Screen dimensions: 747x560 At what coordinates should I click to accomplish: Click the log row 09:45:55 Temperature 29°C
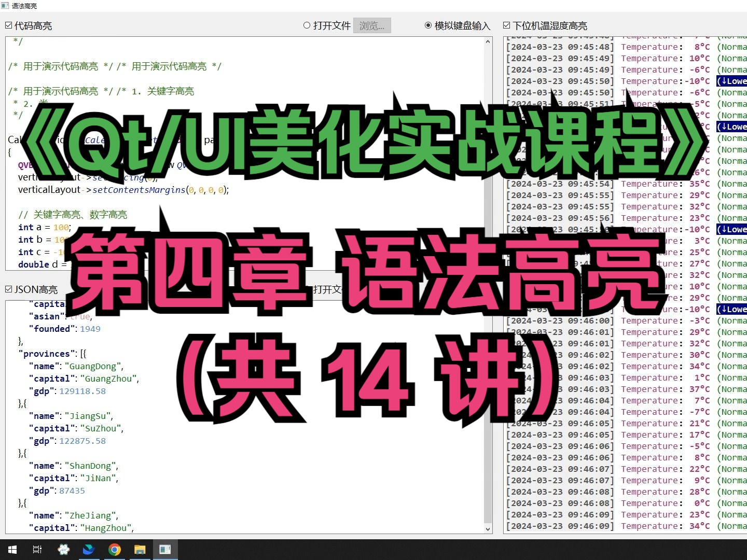[x=626, y=195]
